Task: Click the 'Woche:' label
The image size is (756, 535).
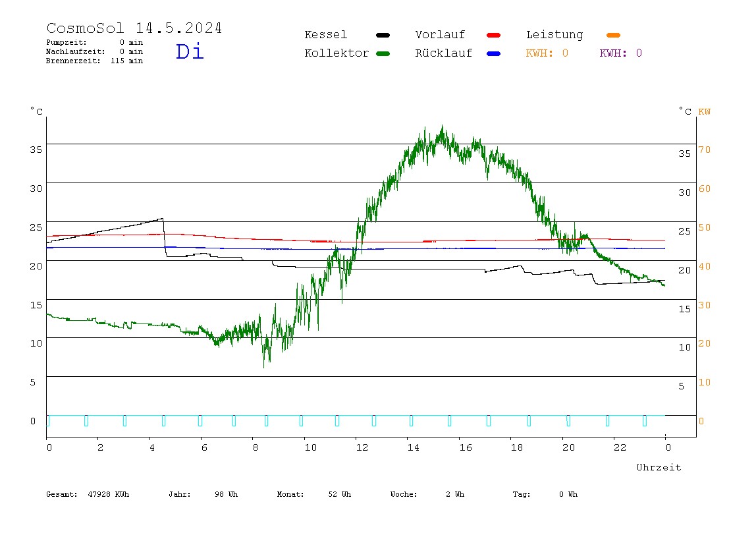Action: [x=404, y=494]
